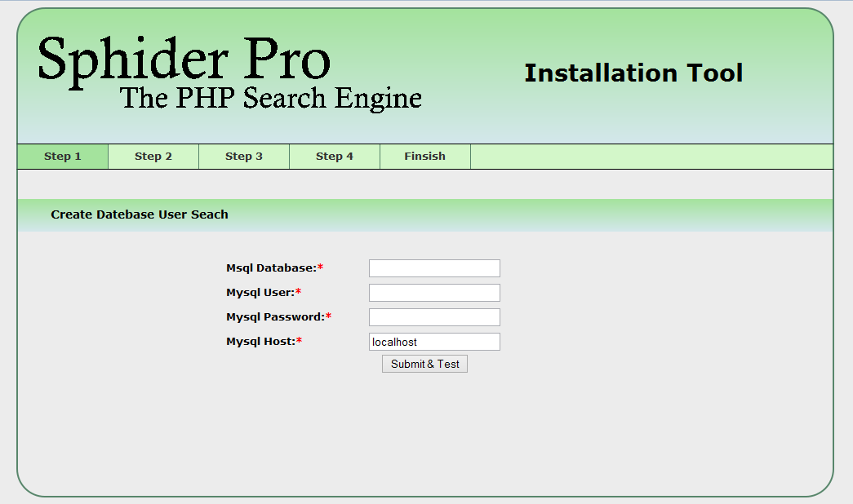The image size is (853, 504).
Task: Focus the Msql Database input field
Action: [434, 268]
